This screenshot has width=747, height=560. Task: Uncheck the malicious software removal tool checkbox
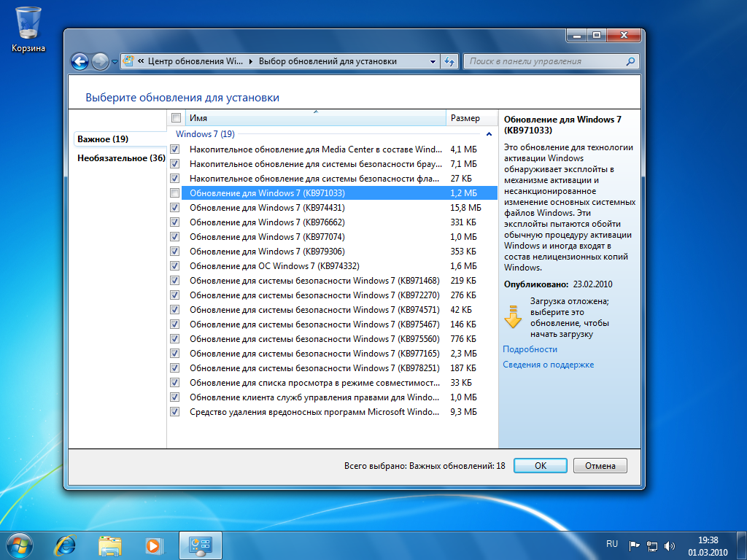[x=175, y=412]
